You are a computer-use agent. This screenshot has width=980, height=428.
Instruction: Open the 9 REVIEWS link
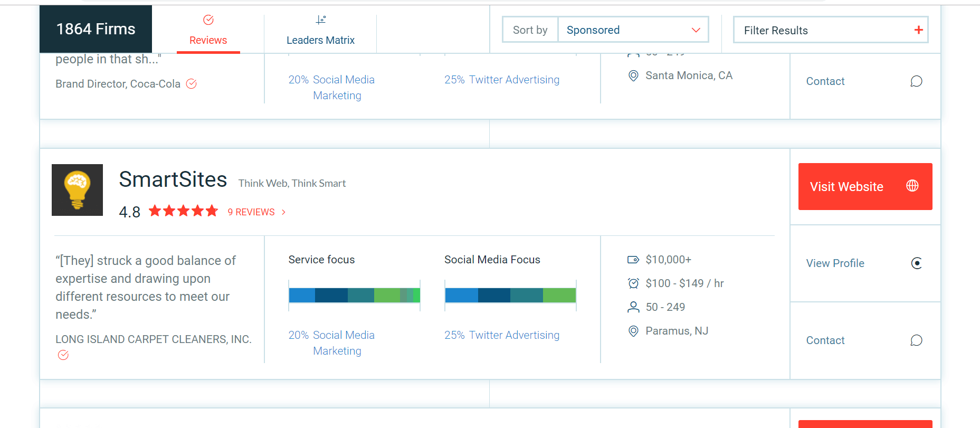tap(251, 212)
